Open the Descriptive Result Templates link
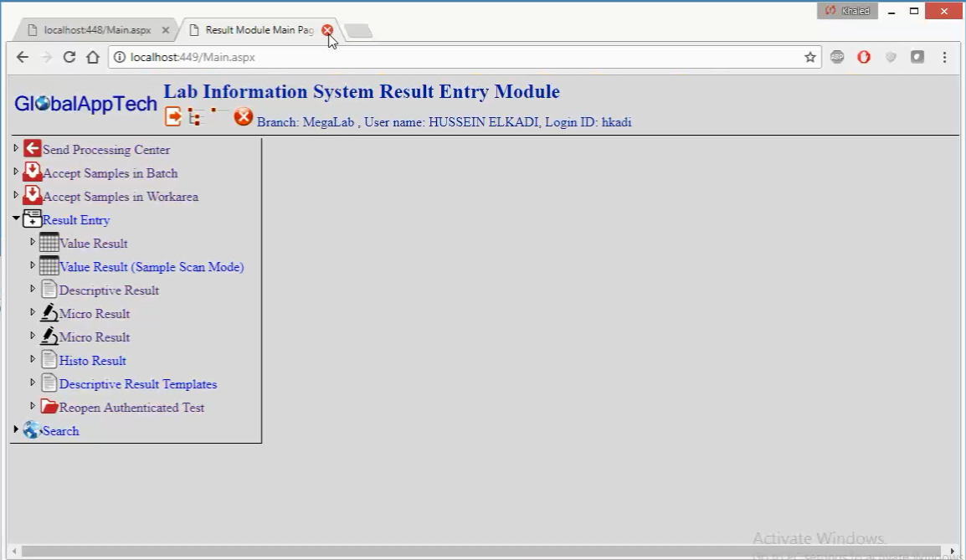Viewport: 966px width, 560px height. [x=138, y=384]
